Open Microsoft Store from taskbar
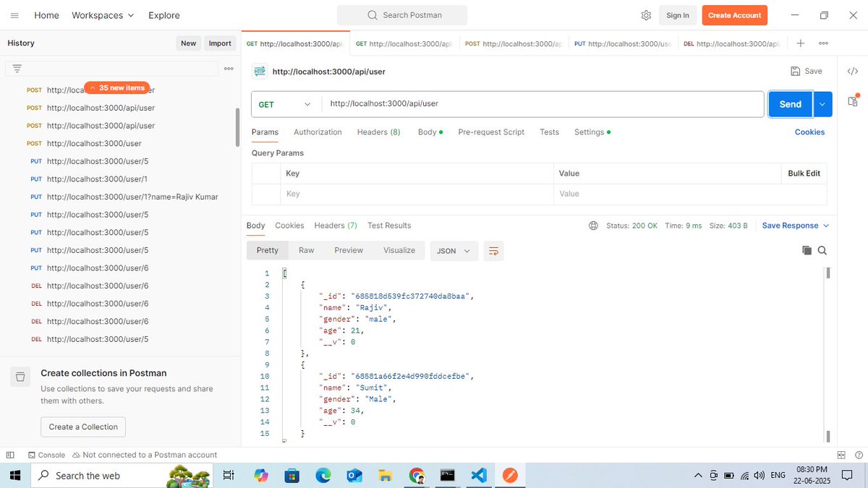This screenshot has width=868, height=488. 292,475
